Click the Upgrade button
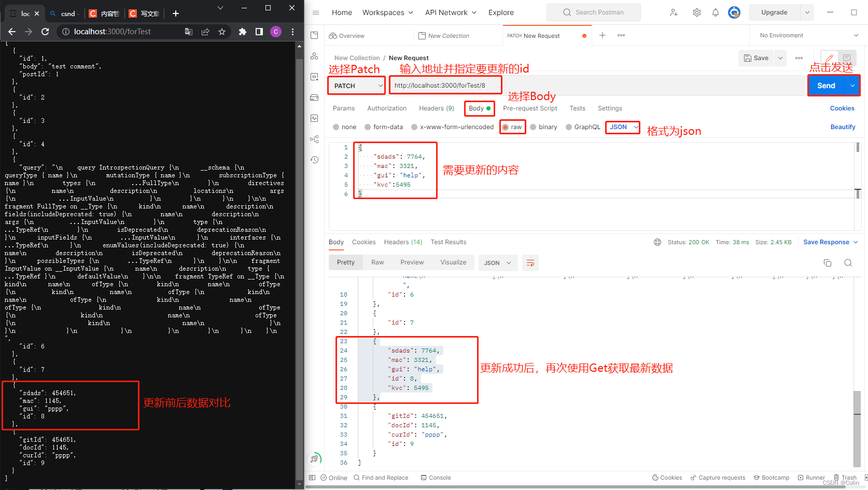868x490 pixels. pyautogui.click(x=774, y=12)
